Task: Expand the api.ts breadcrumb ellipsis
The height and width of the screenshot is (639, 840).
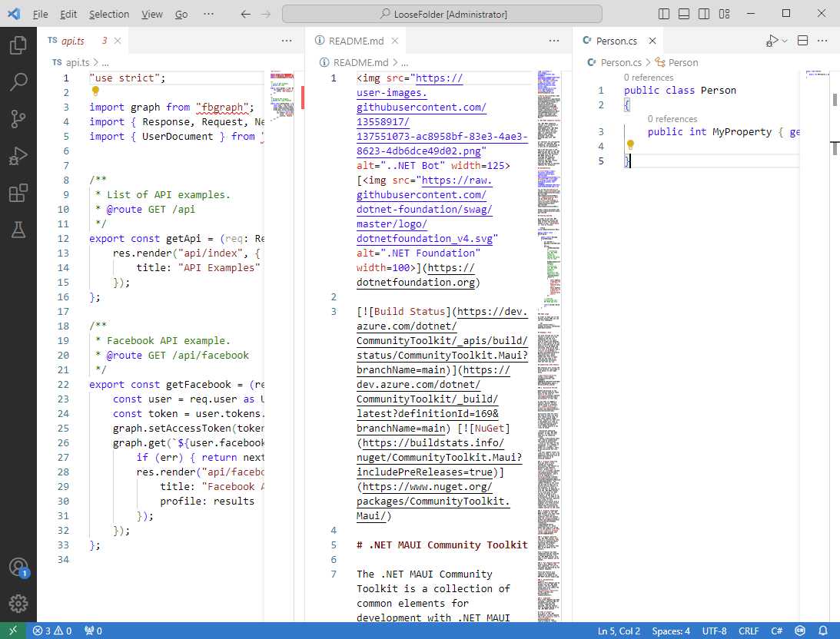Action: [x=105, y=63]
